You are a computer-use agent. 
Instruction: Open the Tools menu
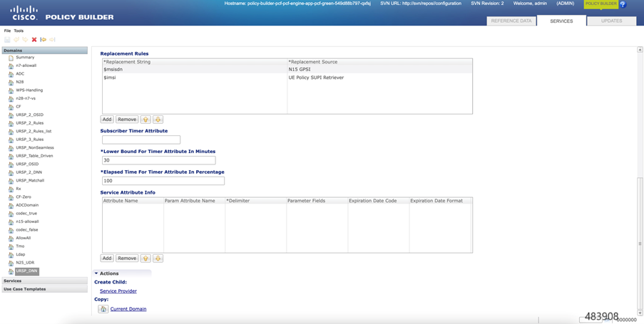pos(19,31)
